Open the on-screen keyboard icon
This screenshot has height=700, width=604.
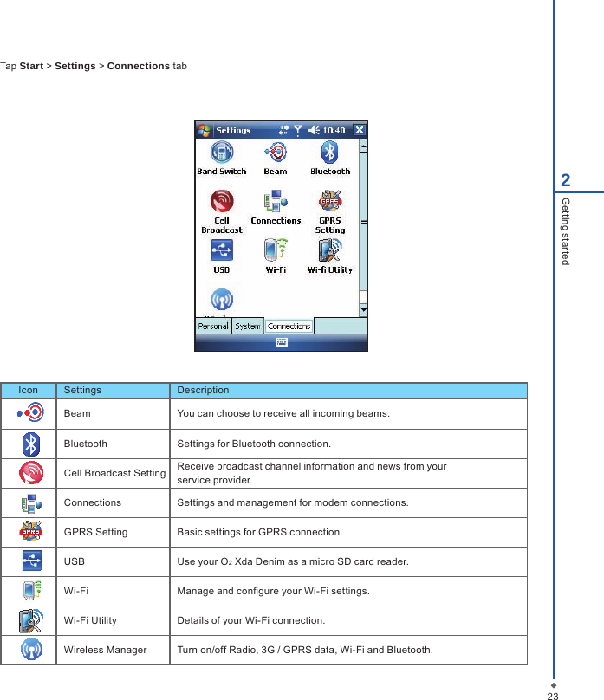282,342
